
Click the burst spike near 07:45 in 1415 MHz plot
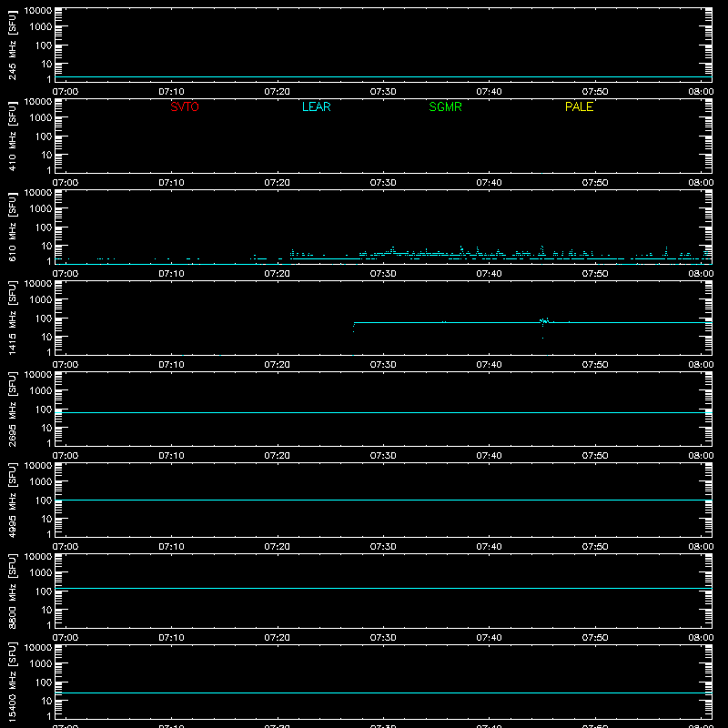pos(544,321)
